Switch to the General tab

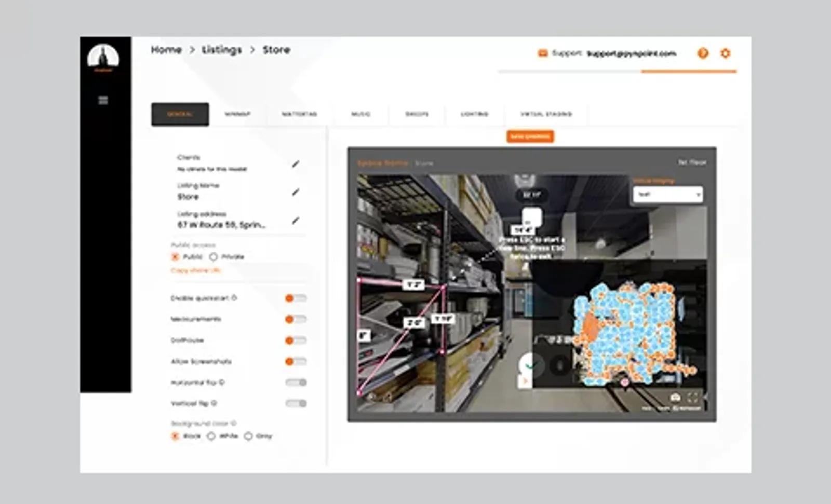(180, 114)
